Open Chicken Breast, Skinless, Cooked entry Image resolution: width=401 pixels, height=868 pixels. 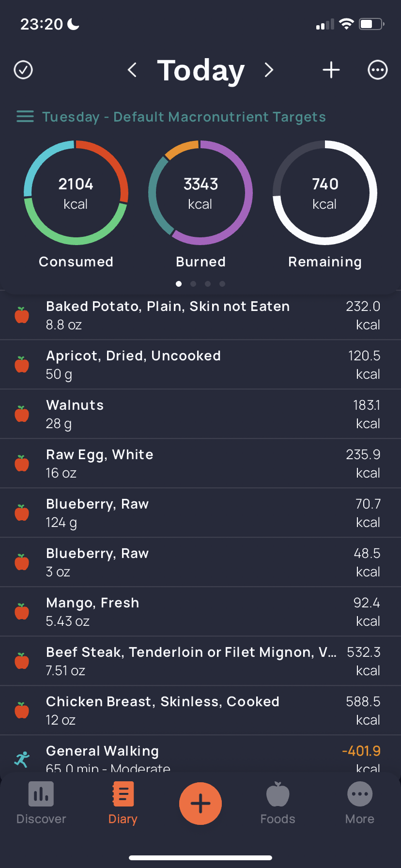[x=200, y=711]
